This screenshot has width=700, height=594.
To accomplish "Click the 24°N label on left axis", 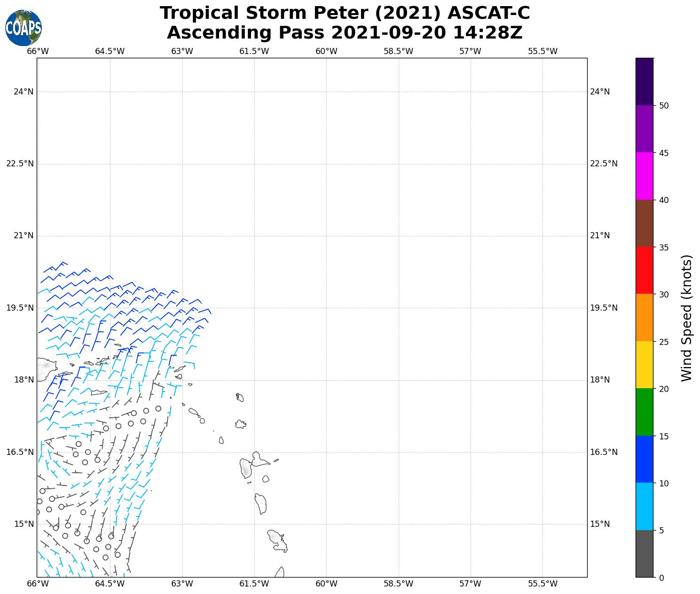I will coord(24,92).
